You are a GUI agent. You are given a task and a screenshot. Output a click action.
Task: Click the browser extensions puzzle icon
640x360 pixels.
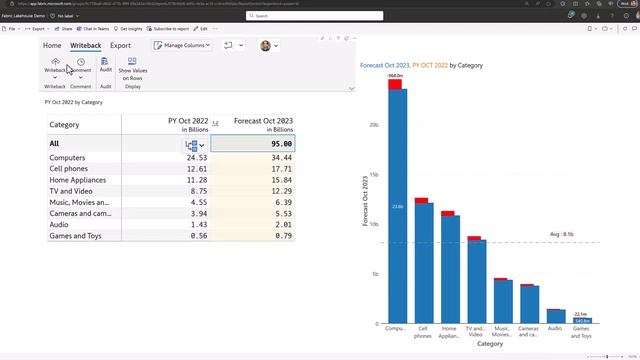click(x=562, y=4)
